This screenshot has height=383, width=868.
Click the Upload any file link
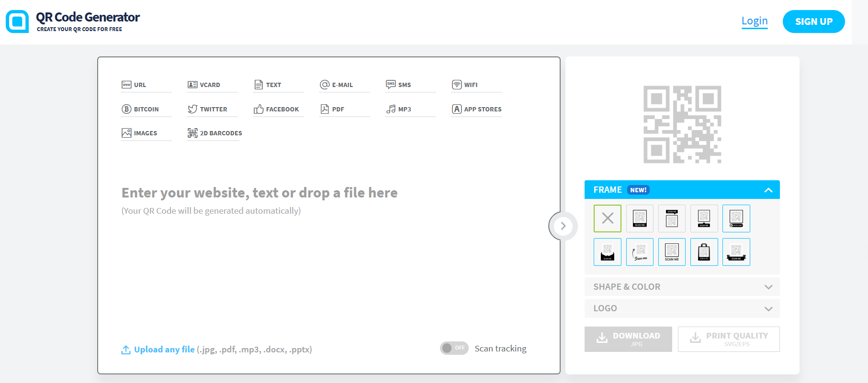pyautogui.click(x=164, y=350)
